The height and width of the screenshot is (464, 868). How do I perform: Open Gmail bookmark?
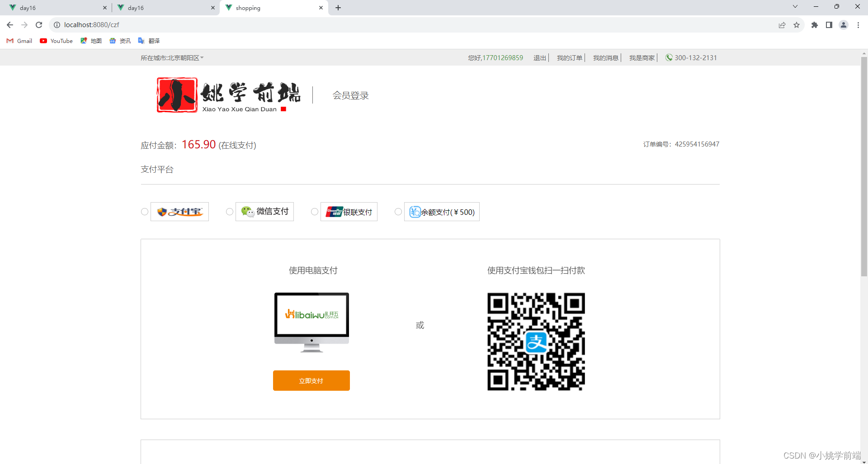[19, 41]
